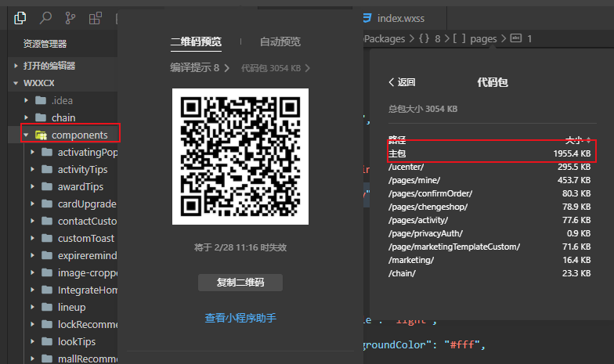Expand the chain folder
614x364 pixels.
pyautogui.click(x=26, y=117)
